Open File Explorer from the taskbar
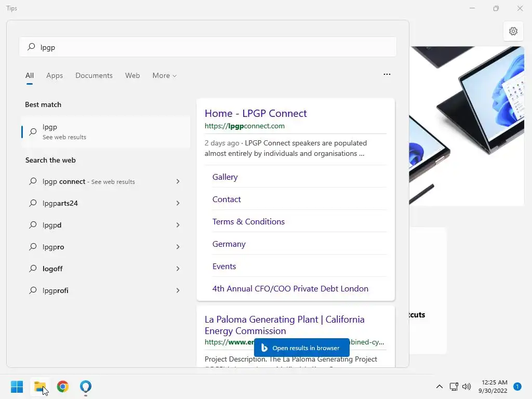 [x=40, y=387]
